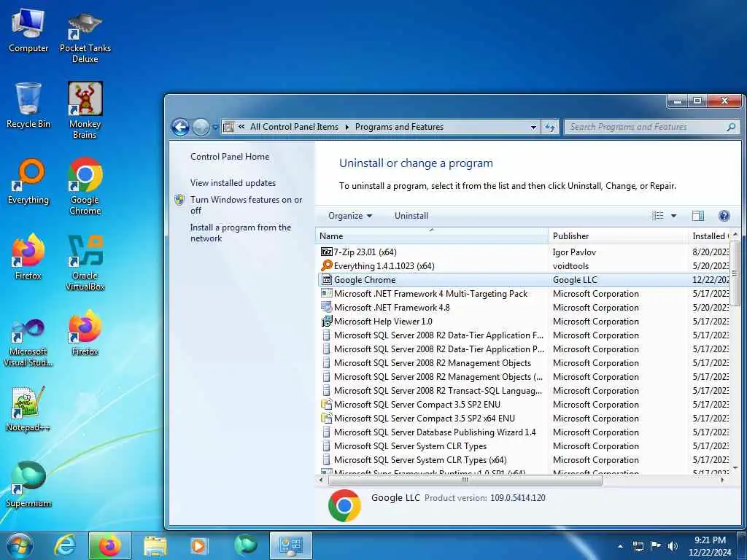Select Microsoft Visual Studio desktop shortcut
The width and height of the screenshot is (747, 560).
(x=28, y=343)
